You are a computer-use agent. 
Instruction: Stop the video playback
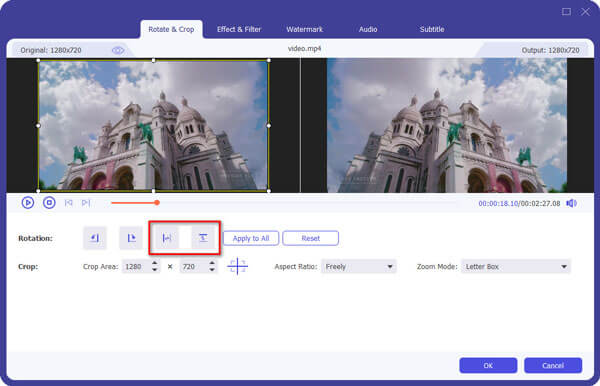point(49,202)
